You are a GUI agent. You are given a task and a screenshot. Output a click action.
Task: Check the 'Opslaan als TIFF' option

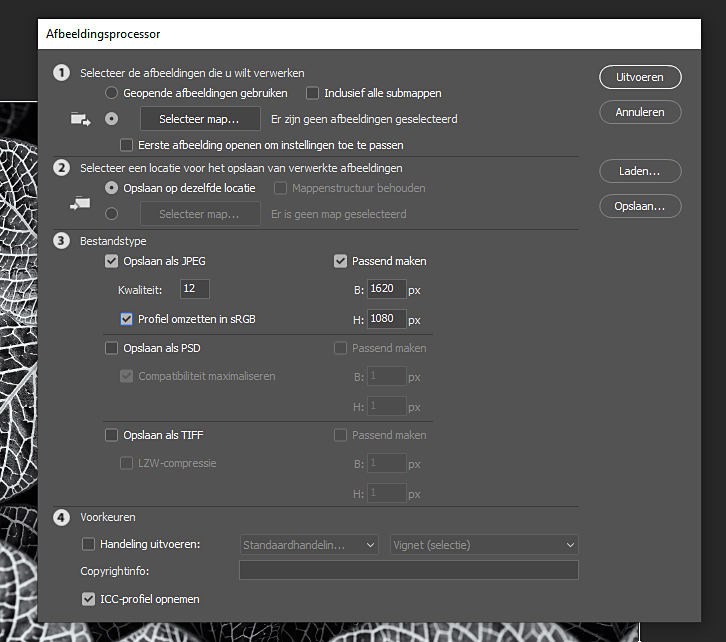pyautogui.click(x=112, y=435)
